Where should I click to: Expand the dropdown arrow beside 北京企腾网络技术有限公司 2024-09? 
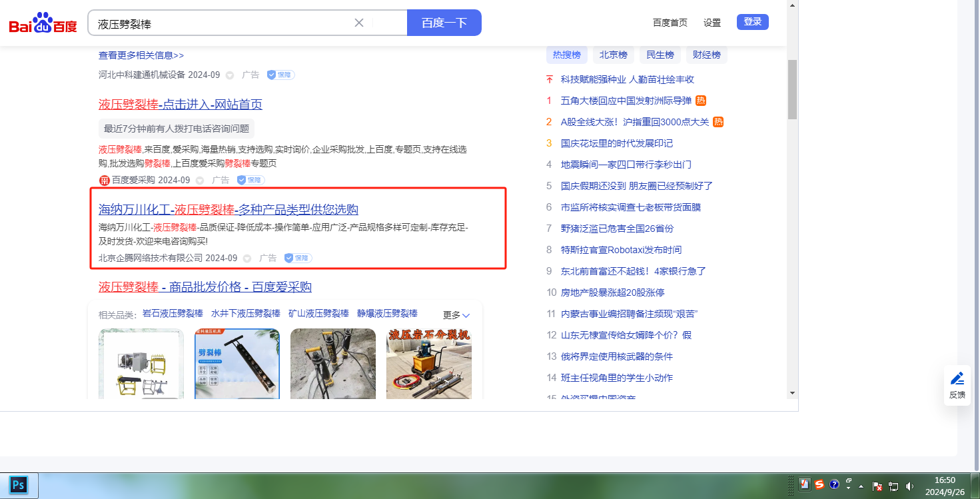(x=247, y=258)
